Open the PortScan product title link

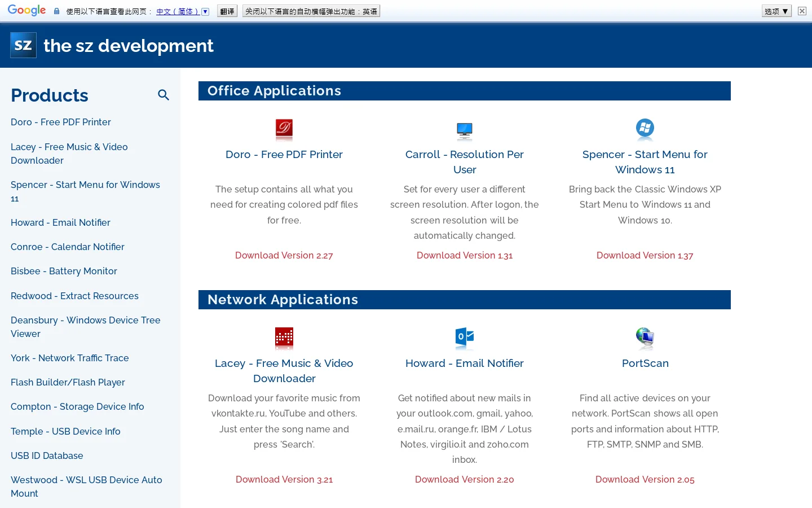645,364
